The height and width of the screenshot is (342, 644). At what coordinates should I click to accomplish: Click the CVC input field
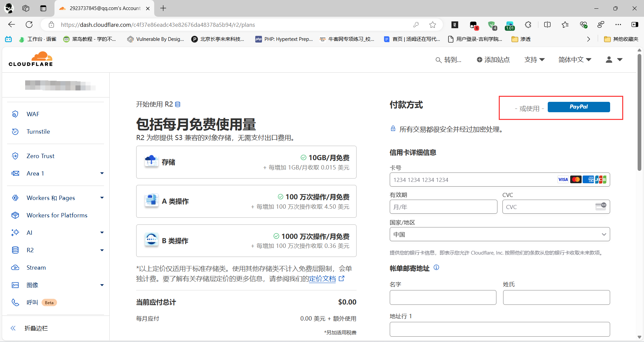tap(556, 207)
